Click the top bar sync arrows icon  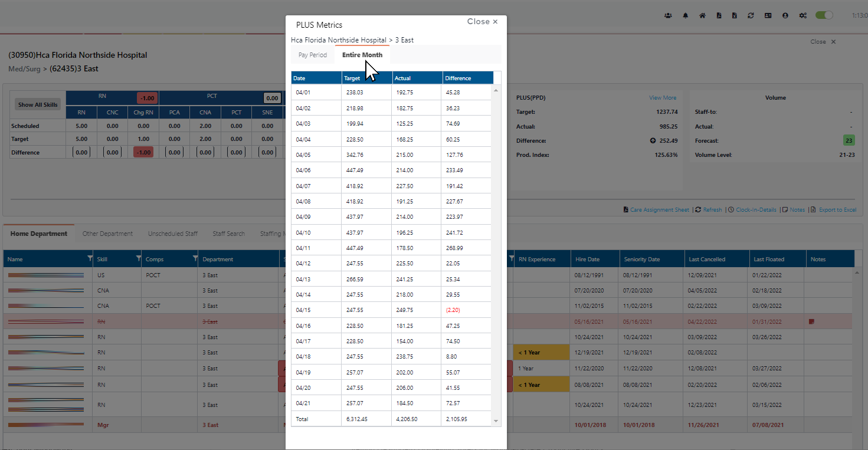click(751, 16)
